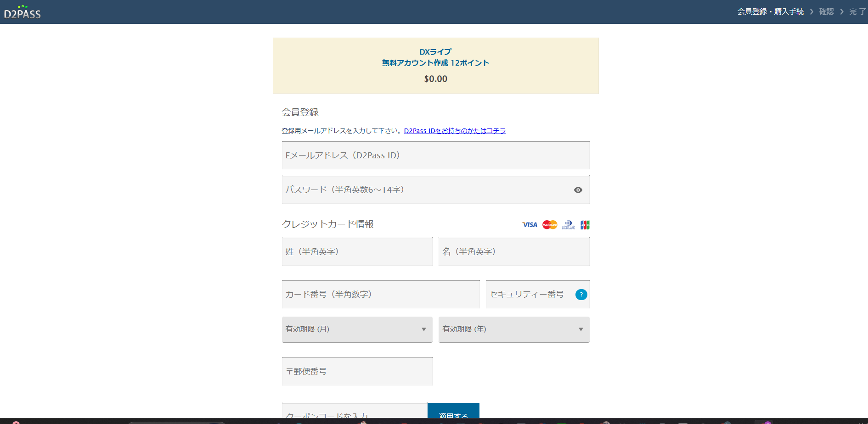The width and height of the screenshot is (868, 424).
Task: Open the D2Pass ID をお持ちのかたはコチラ link
Action: click(x=455, y=131)
